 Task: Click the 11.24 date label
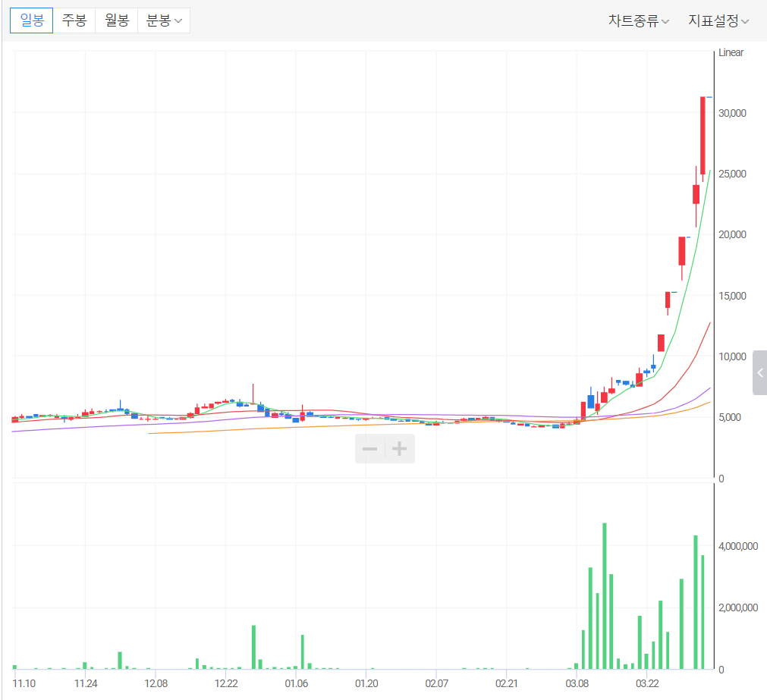coord(86,683)
